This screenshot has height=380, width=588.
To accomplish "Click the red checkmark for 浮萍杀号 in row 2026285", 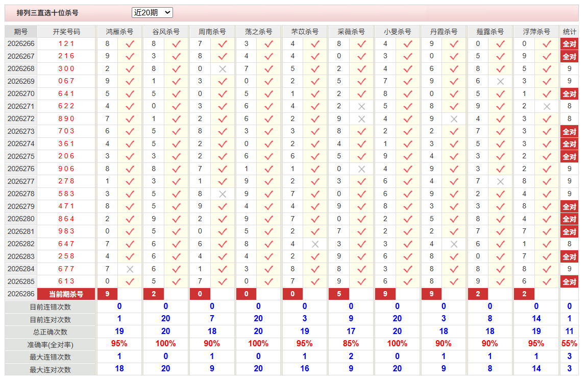I will click(547, 282).
